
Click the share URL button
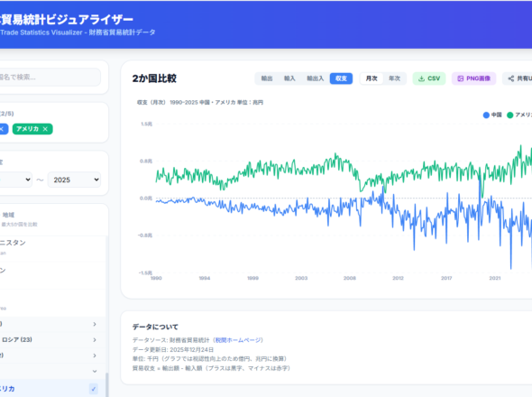tap(518, 78)
